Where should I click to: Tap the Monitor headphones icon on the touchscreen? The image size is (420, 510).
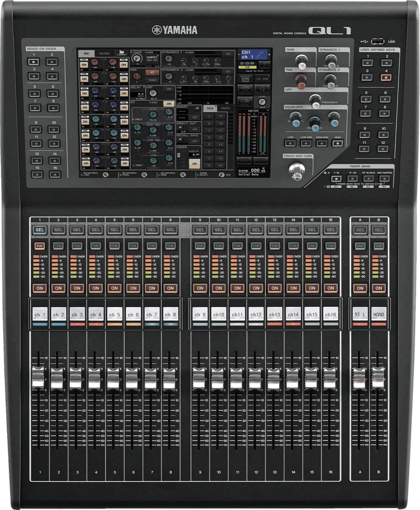(262, 89)
